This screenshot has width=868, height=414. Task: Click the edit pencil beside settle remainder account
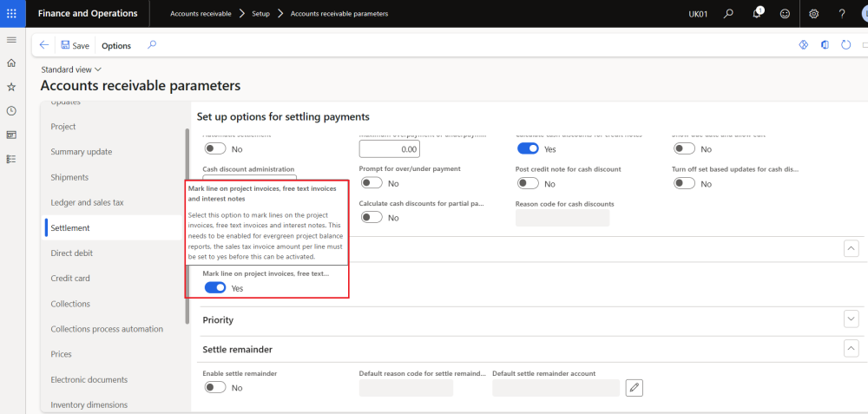[x=635, y=387]
